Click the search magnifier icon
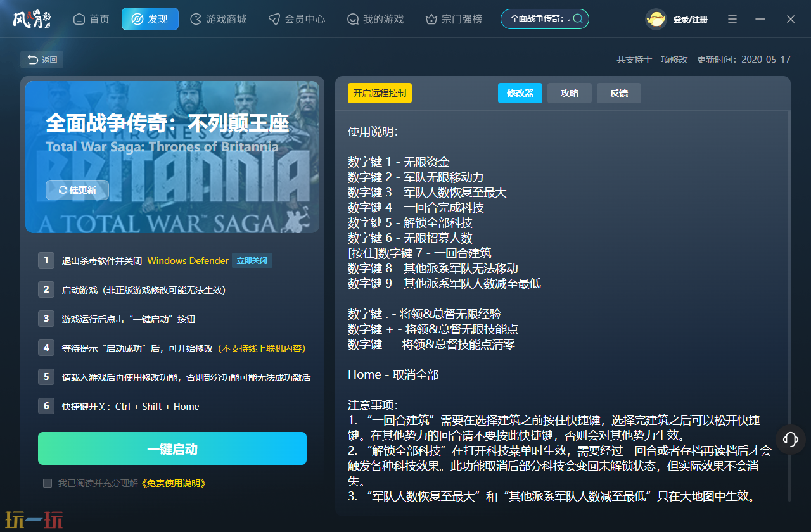This screenshot has width=811, height=532. (x=578, y=19)
